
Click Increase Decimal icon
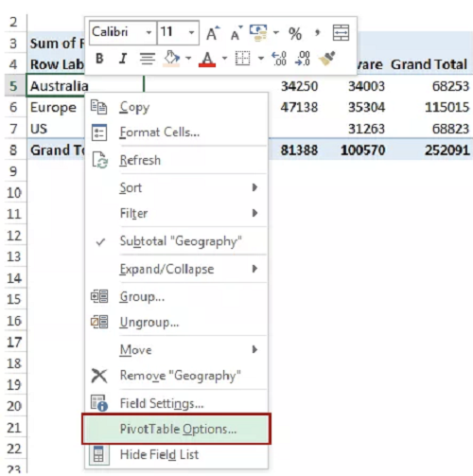(279, 59)
